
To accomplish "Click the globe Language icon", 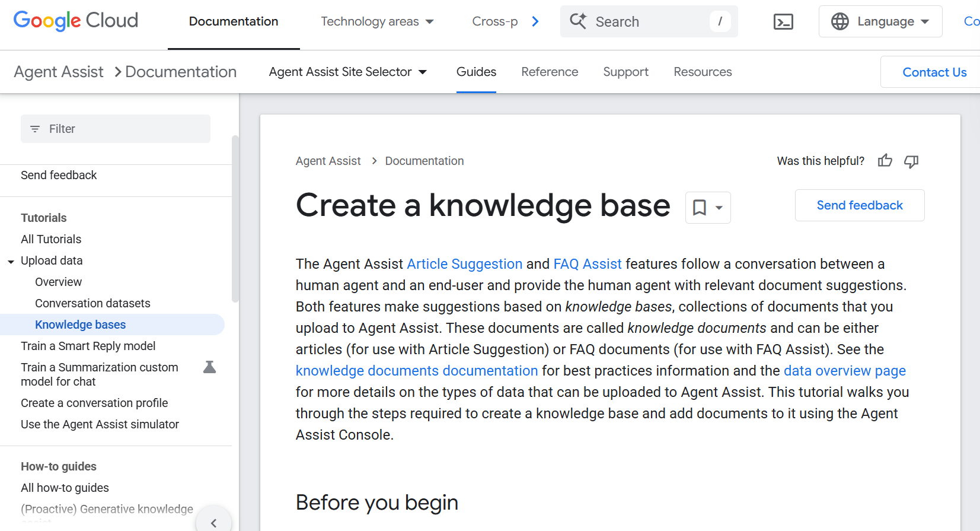I will (839, 21).
